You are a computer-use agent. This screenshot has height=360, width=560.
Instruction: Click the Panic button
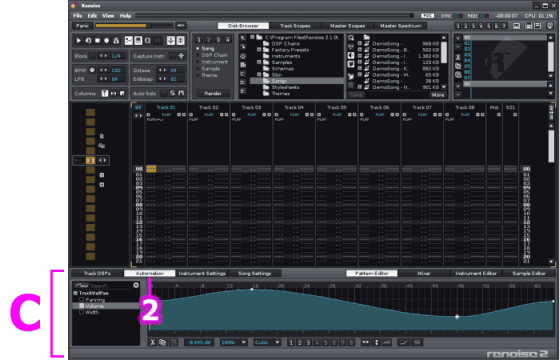point(82,26)
